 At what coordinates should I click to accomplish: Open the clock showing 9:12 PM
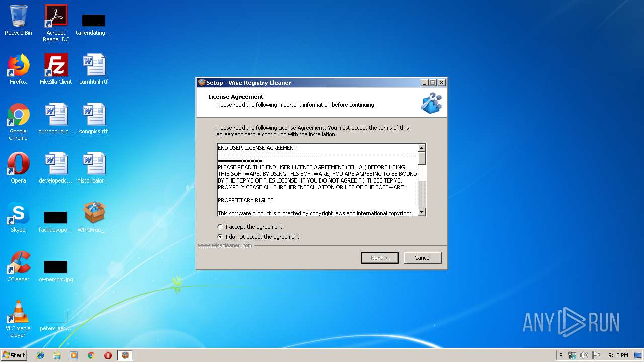pos(618,355)
